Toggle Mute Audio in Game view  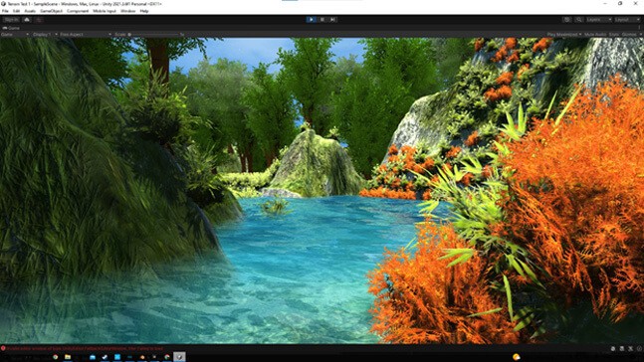pyautogui.click(x=595, y=35)
